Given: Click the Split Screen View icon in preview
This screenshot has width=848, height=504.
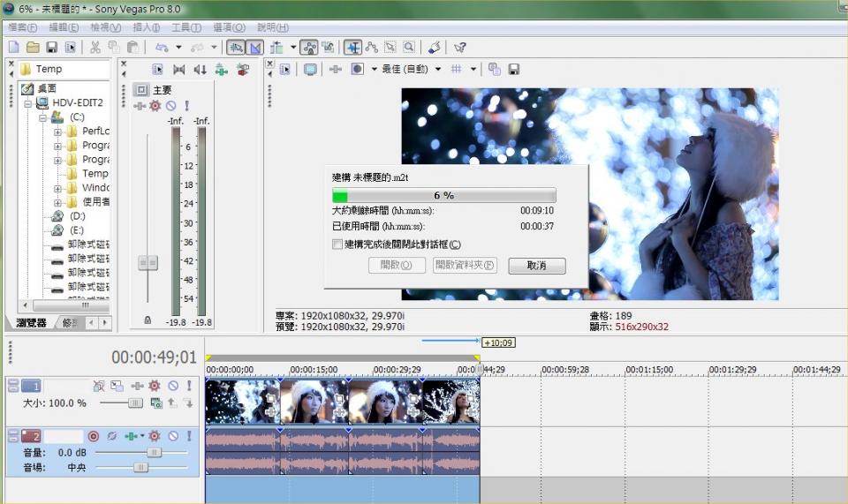Looking at the screenshot, I should pos(357,69).
